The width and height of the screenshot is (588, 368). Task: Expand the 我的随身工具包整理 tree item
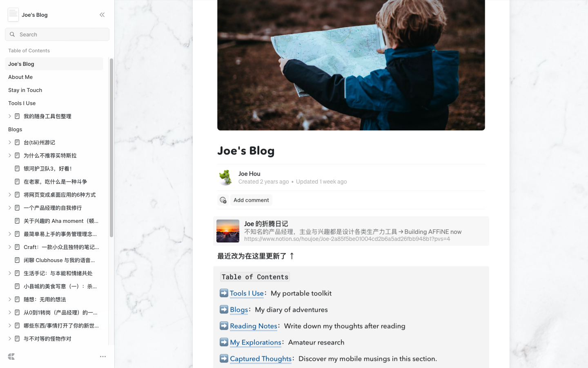click(10, 116)
